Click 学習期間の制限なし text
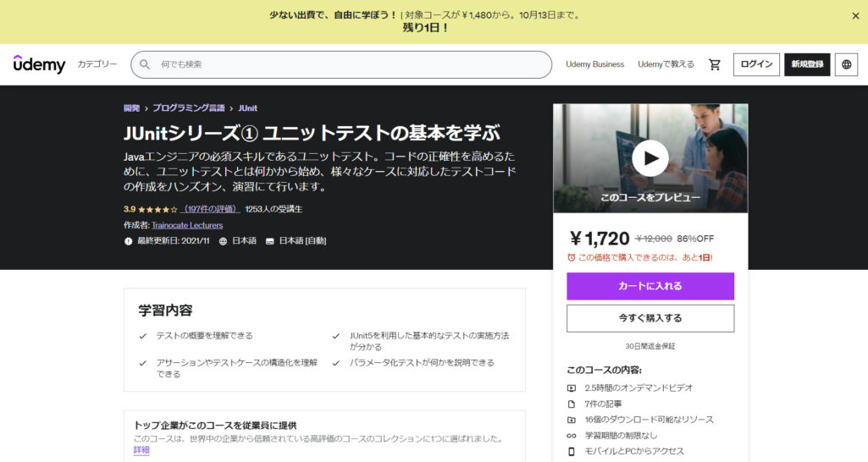This screenshot has height=462, width=868. [x=621, y=436]
